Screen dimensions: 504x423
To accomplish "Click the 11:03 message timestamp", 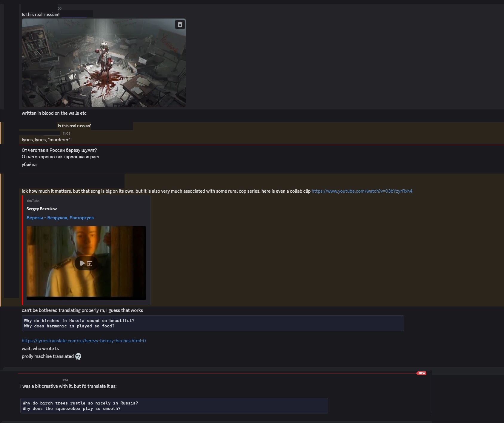I will click(x=67, y=134).
